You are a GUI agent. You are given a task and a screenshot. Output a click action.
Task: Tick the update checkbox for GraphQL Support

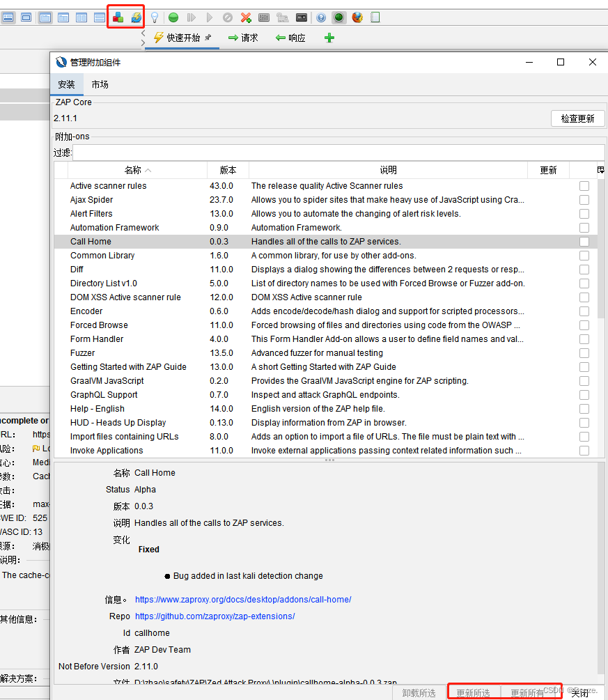[584, 395]
